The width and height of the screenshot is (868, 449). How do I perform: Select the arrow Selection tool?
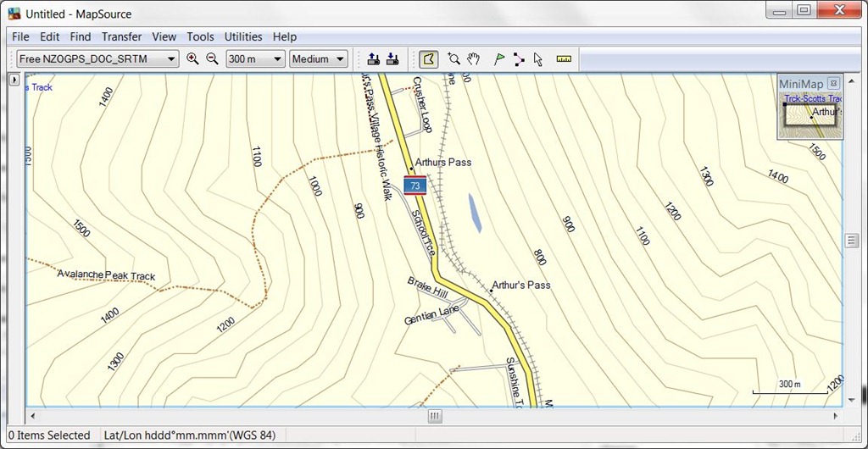[x=537, y=58]
